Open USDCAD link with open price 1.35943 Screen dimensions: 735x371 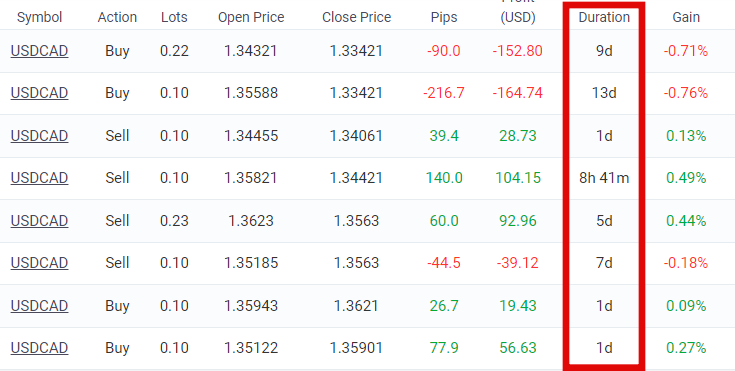(39, 305)
